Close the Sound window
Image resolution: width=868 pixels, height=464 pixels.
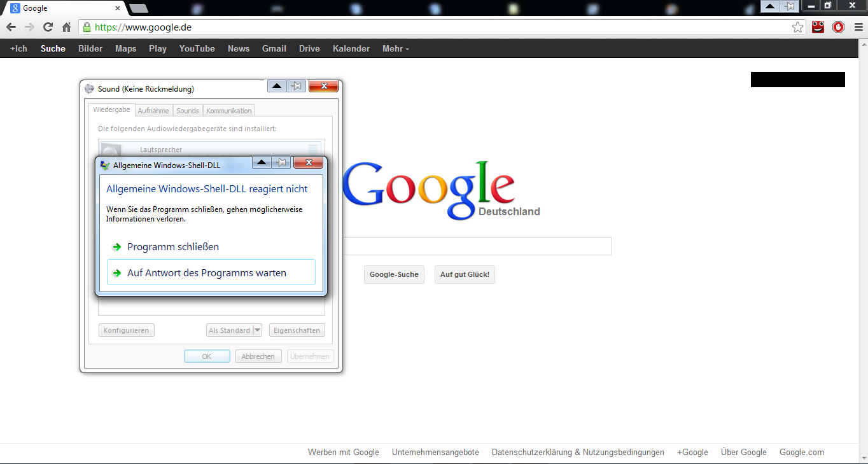[323, 87]
